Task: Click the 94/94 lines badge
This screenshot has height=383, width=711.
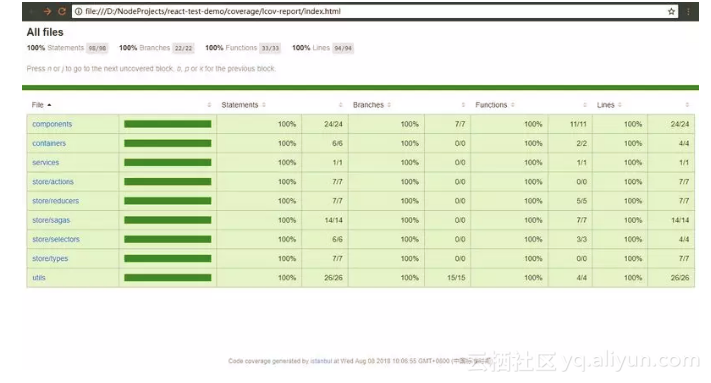Action: pos(343,48)
